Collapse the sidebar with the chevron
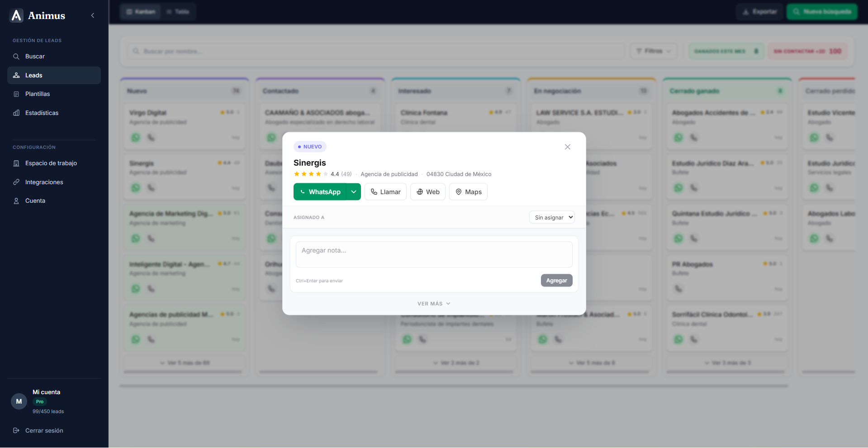 tap(93, 15)
